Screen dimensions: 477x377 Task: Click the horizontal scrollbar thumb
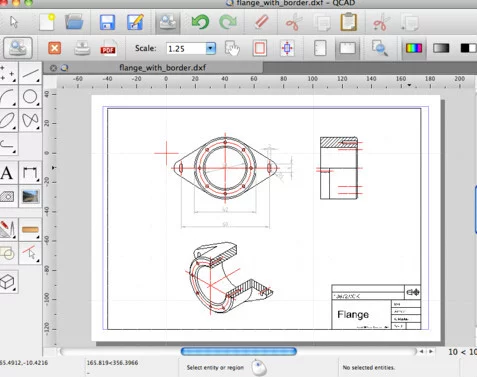239,351
